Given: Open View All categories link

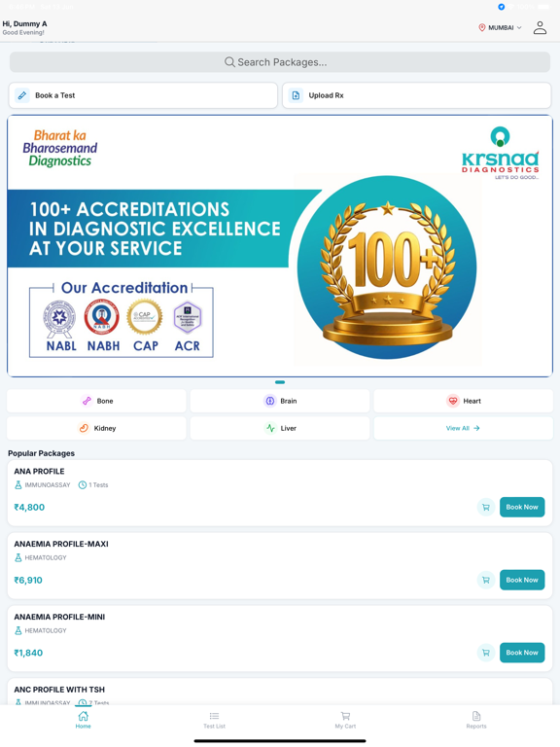Looking at the screenshot, I should 464,428.
